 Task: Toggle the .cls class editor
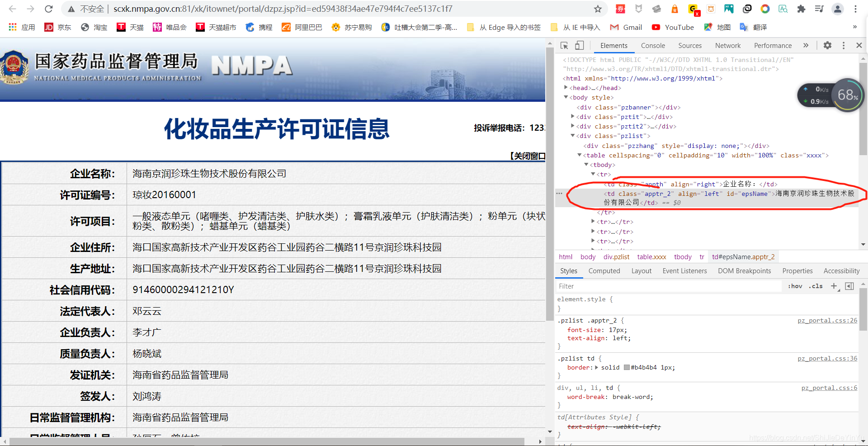[x=816, y=286]
